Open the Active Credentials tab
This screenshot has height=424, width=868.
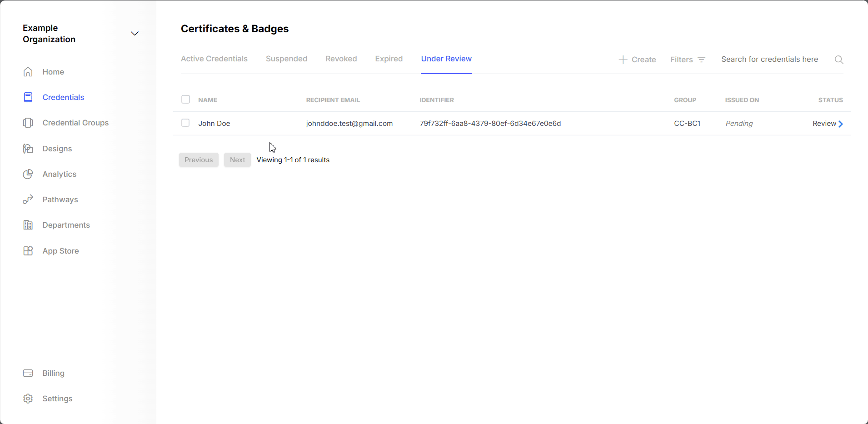[x=214, y=59]
